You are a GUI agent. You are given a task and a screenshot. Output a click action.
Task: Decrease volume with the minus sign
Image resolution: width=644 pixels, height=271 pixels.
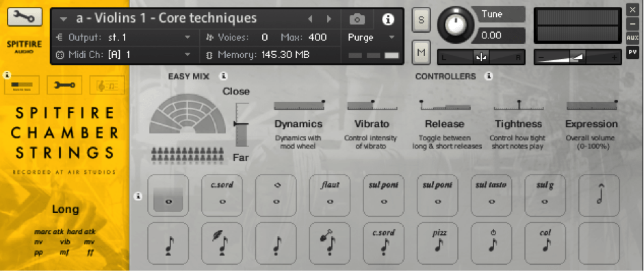click(541, 58)
